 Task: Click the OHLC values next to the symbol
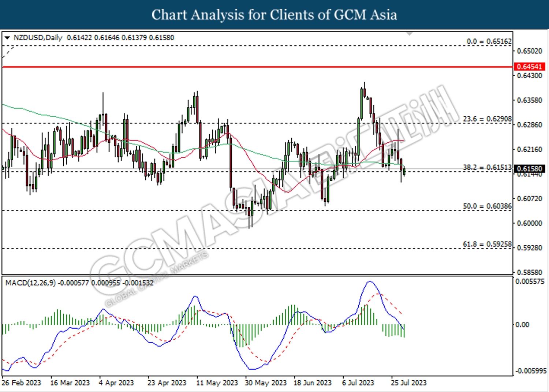121,38
